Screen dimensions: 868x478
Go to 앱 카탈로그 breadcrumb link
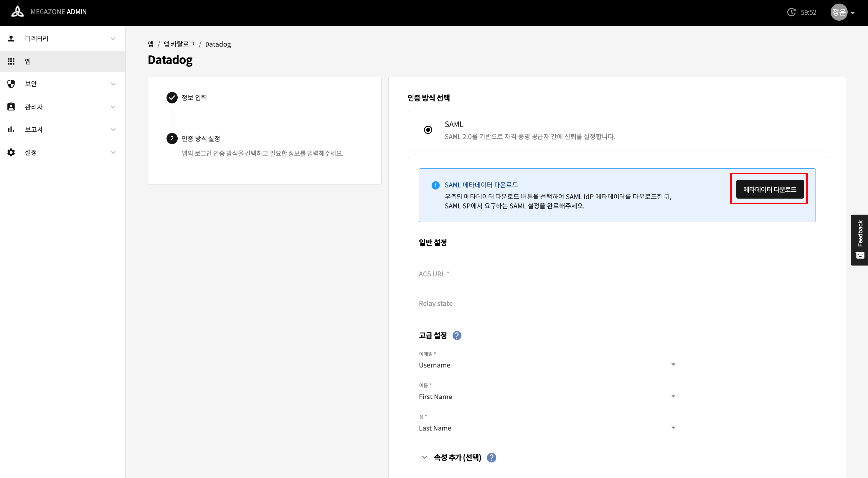click(x=179, y=44)
